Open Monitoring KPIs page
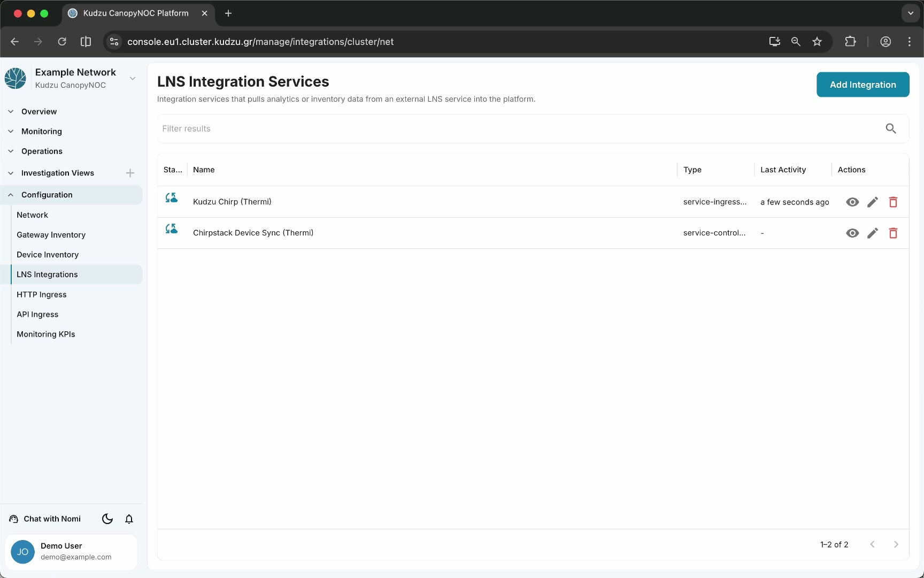Image resolution: width=924 pixels, height=578 pixels. click(x=46, y=334)
